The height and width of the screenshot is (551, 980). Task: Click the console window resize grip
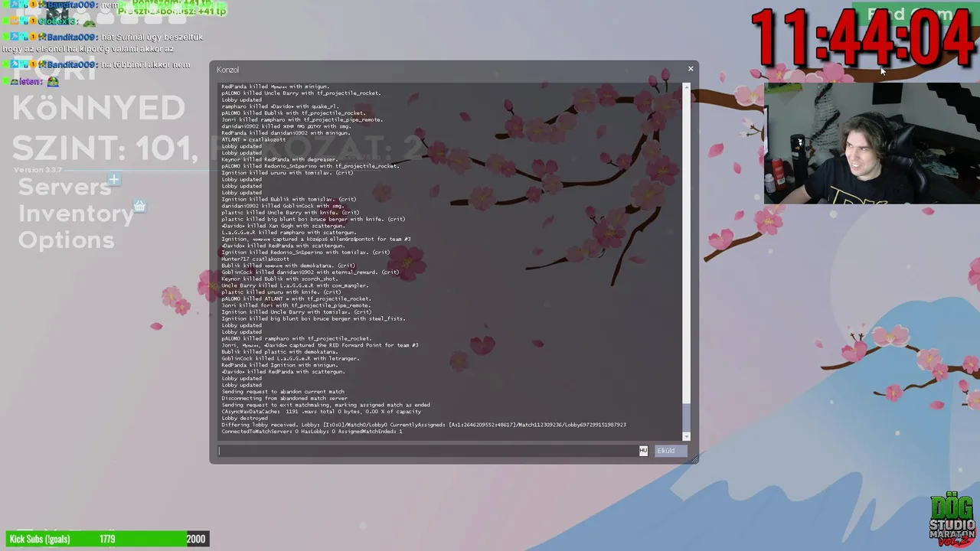694,458
